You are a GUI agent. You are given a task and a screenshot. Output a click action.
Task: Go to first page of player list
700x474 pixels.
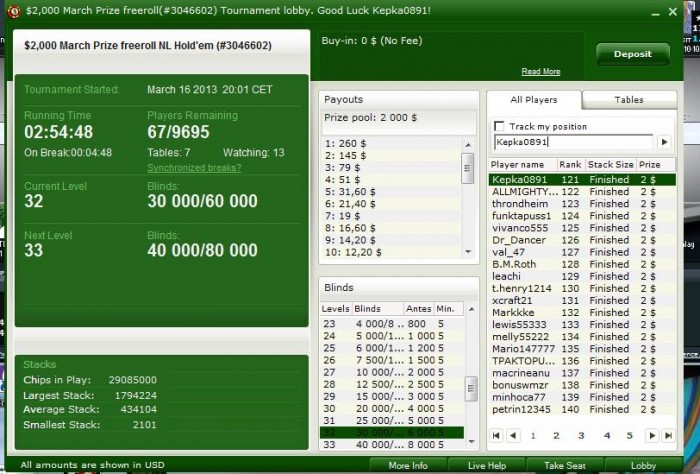pos(496,435)
